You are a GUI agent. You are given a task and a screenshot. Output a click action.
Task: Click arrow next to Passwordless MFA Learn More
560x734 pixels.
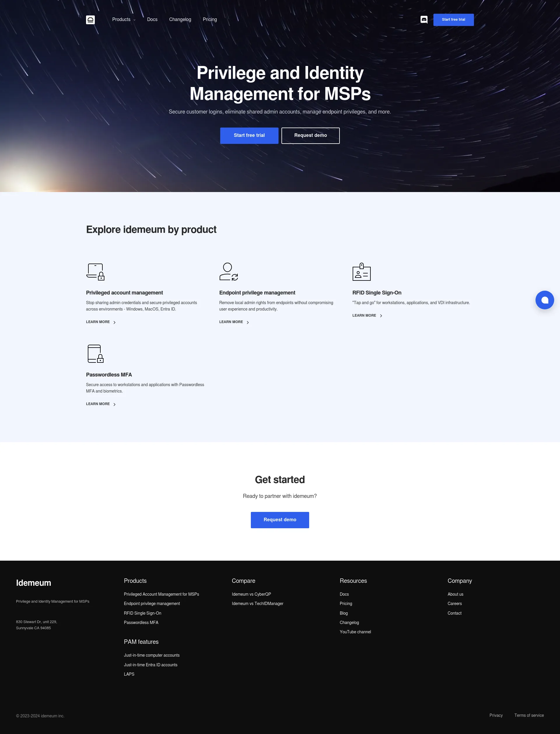click(114, 404)
